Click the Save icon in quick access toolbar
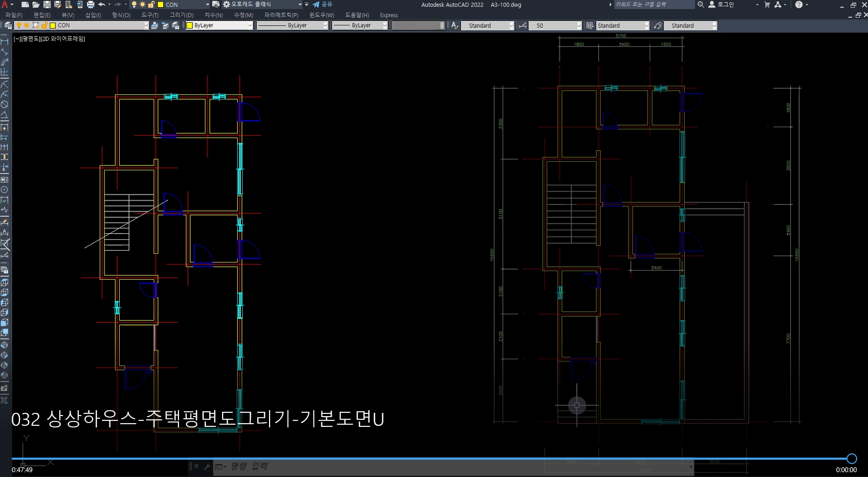Screen dimensions: 868x477 click(x=47, y=4)
